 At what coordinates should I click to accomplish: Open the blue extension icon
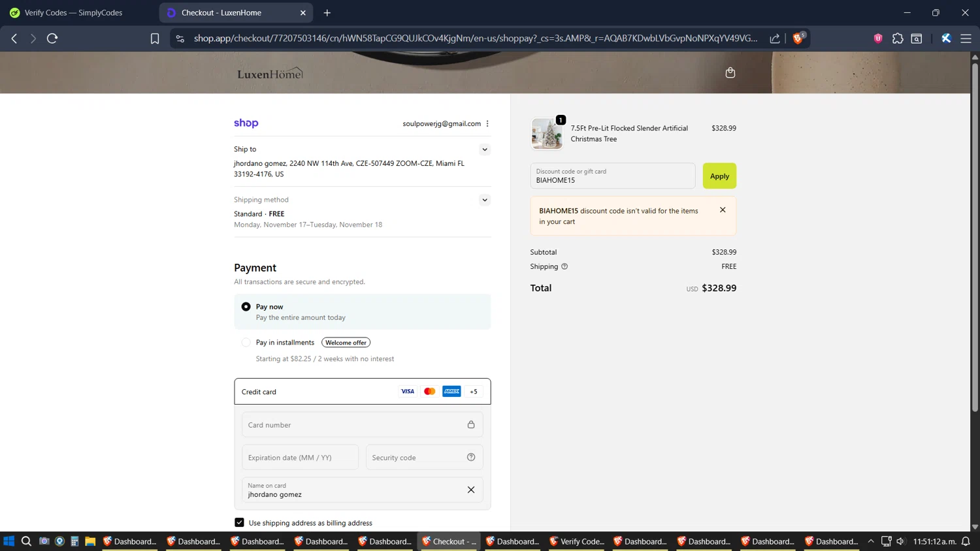click(946, 39)
